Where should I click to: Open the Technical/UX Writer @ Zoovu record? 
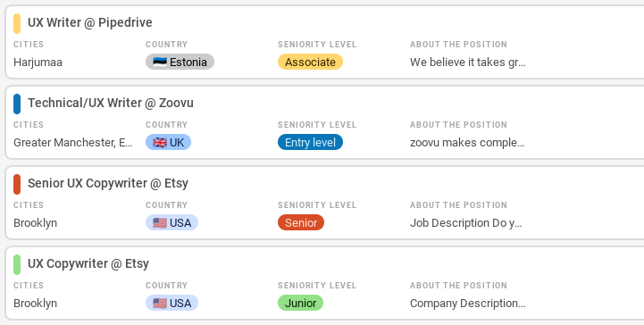[111, 103]
